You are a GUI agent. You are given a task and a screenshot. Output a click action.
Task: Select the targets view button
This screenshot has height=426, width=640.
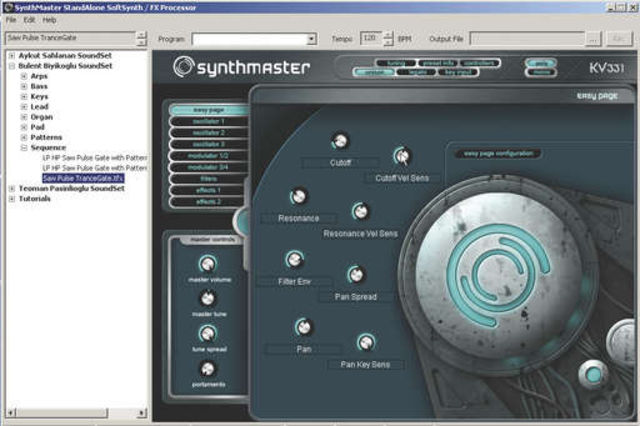point(416,73)
